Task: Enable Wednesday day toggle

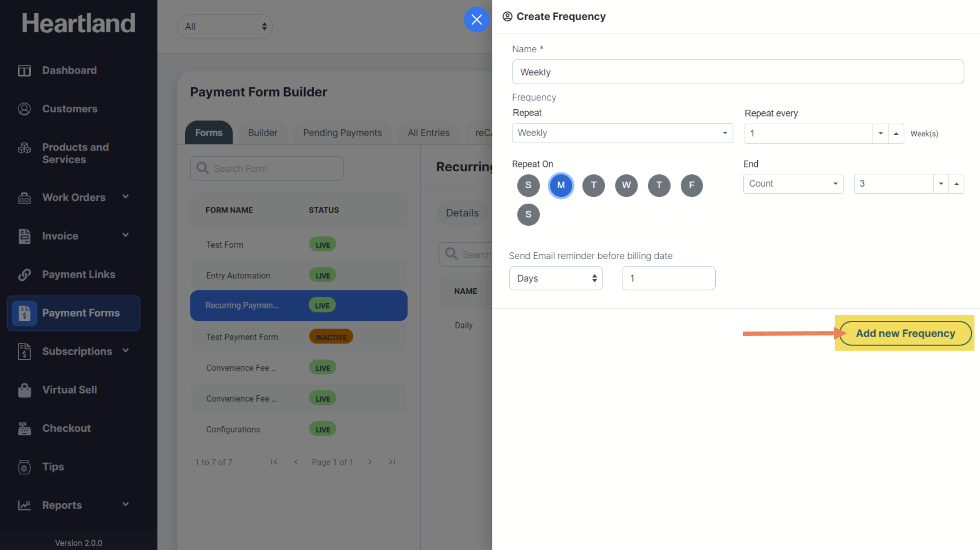Action: (626, 185)
